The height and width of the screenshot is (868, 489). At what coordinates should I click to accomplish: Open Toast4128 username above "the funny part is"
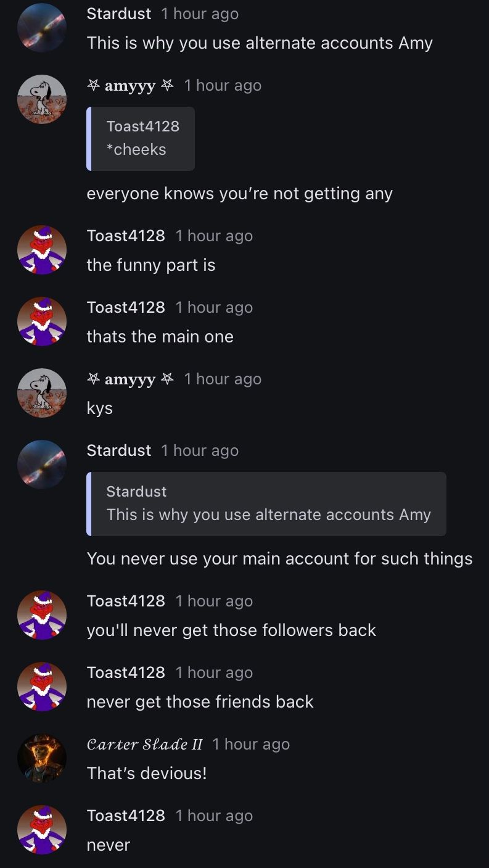126,236
